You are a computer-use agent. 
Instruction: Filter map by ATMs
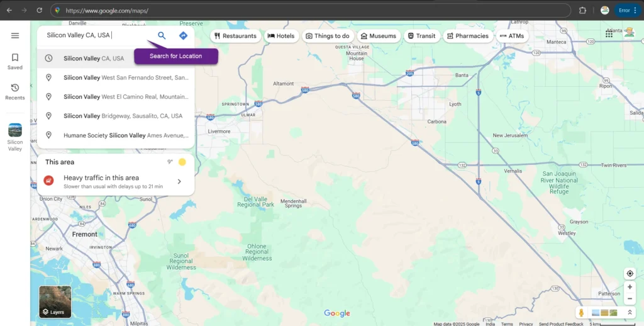(512, 36)
